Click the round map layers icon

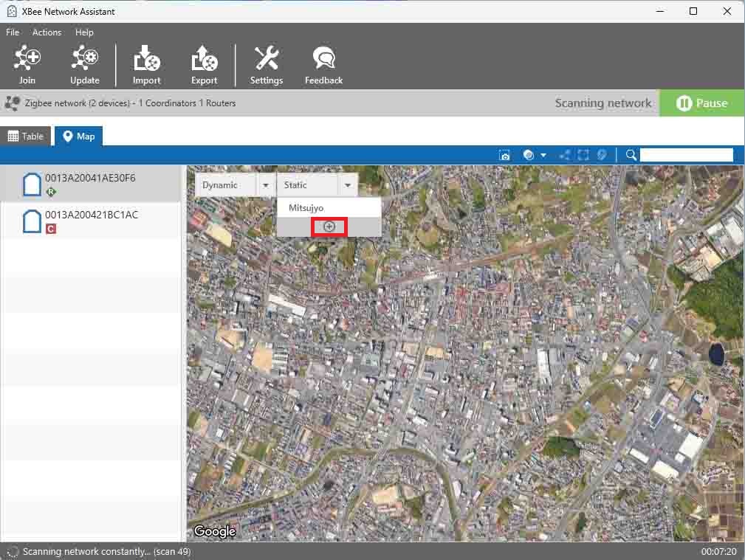coord(528,156)
